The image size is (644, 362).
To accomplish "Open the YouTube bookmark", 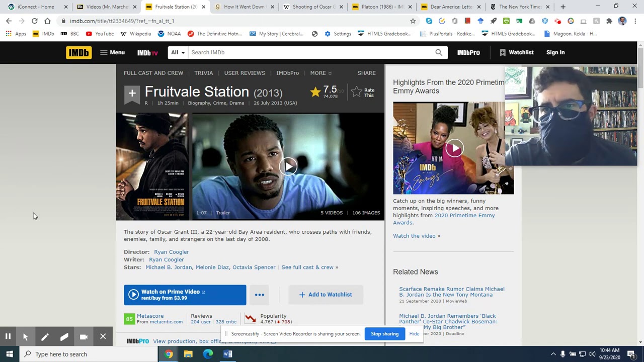I will point(100,34).
